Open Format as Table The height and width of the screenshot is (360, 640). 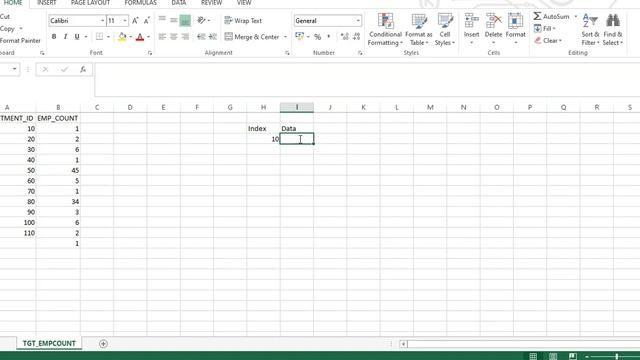tap(418, 29)
